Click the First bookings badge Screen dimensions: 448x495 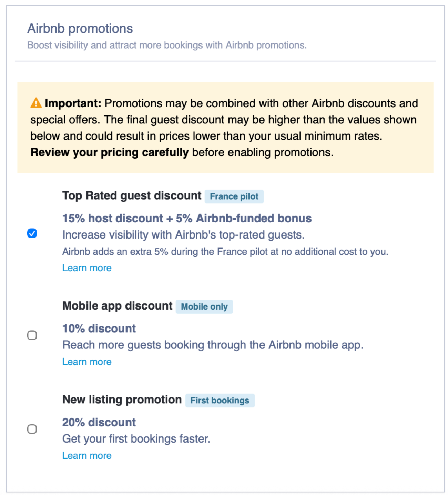click(220, 400)
